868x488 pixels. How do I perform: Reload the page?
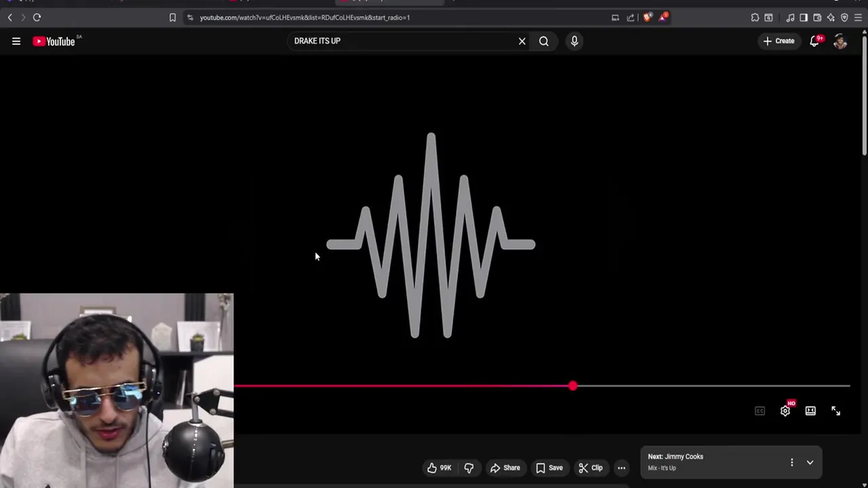coord(37,17)
